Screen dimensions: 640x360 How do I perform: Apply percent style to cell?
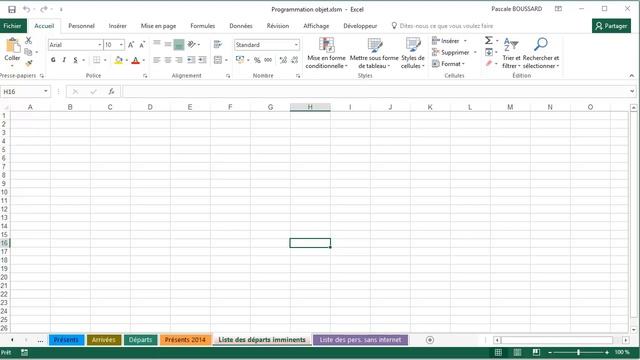click(257, 60)
